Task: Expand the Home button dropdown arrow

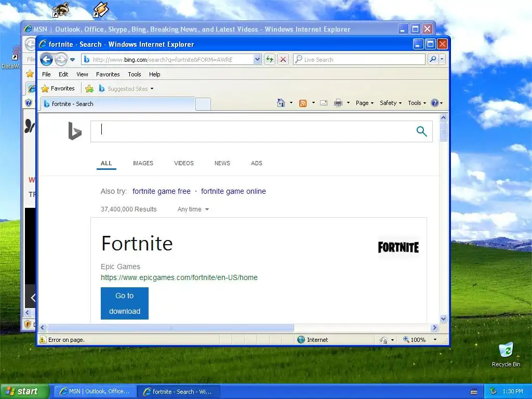Action: pos(291,103)
